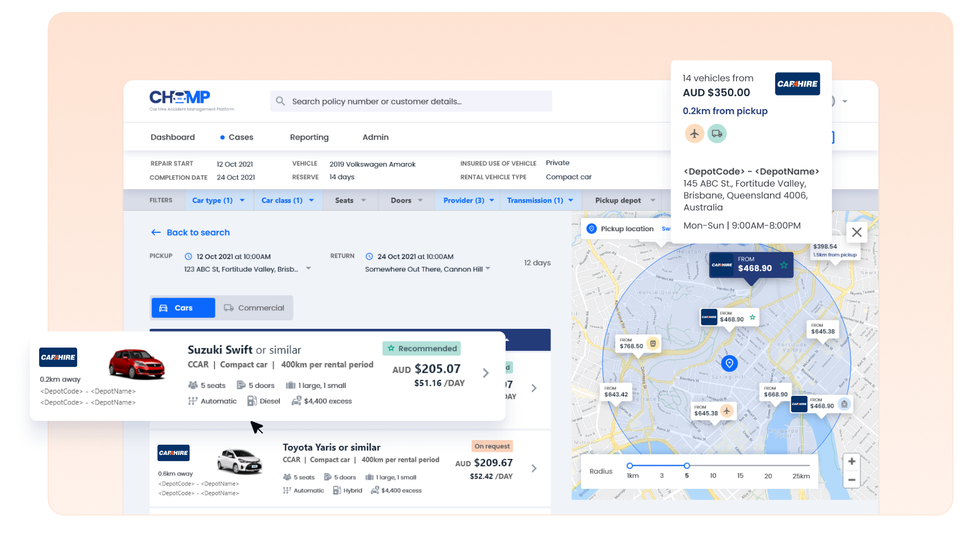Screen dimensions: 980x535
Task: Go to the Dashboard tab
Action: pyautogui.click(x=173, y=137)
